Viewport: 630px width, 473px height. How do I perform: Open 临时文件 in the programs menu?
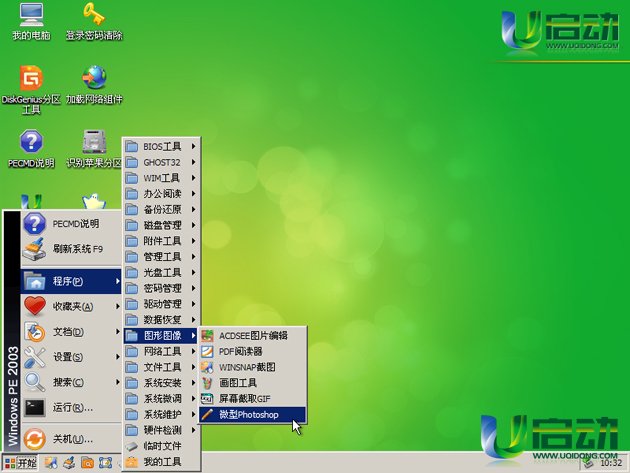162,446
